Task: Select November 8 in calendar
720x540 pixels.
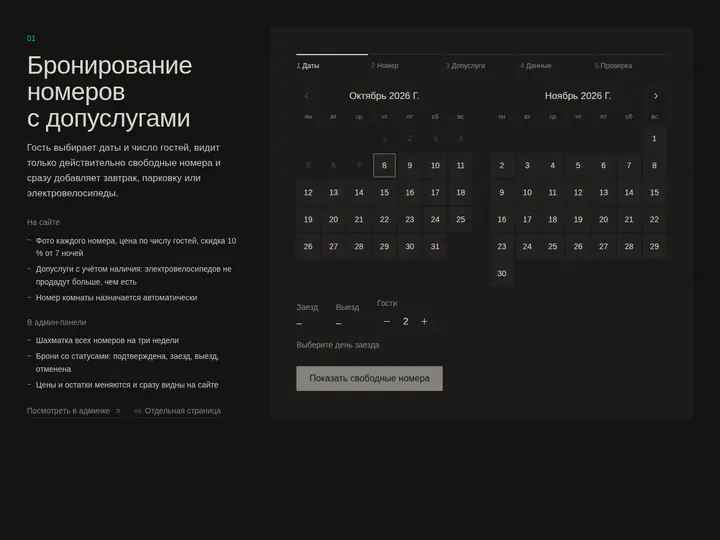Action: click(654, 165)
